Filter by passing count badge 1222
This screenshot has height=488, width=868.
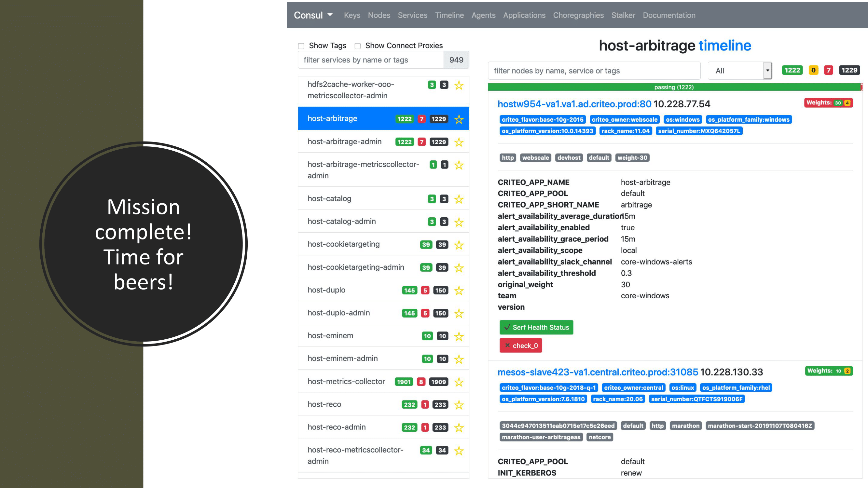792,70
